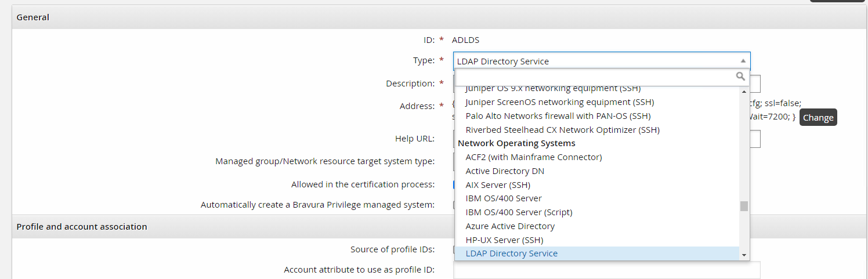Select the highlighted LDAP Directory Service option
The width and height of the screenshot is (868, 279).
coord(511,253)
